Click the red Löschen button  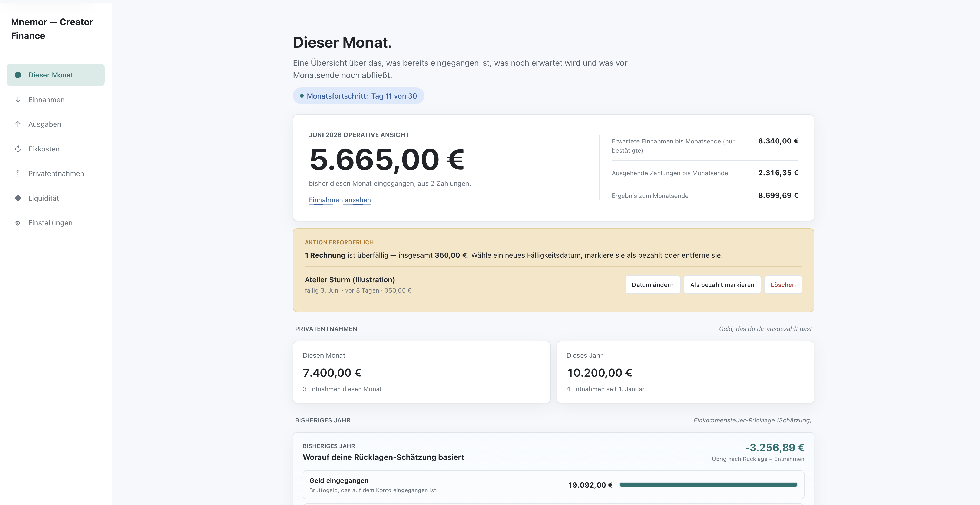[x=783, y=285]
